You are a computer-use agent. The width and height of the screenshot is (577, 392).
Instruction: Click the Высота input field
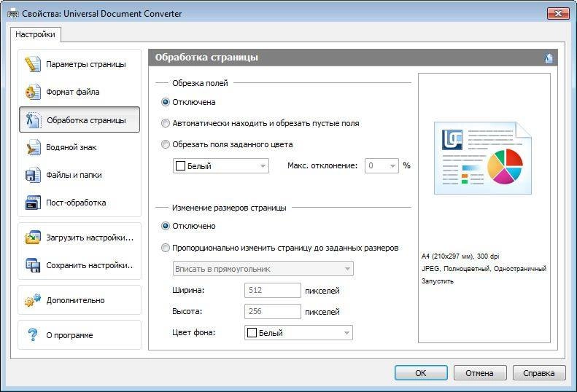[273, 311]
